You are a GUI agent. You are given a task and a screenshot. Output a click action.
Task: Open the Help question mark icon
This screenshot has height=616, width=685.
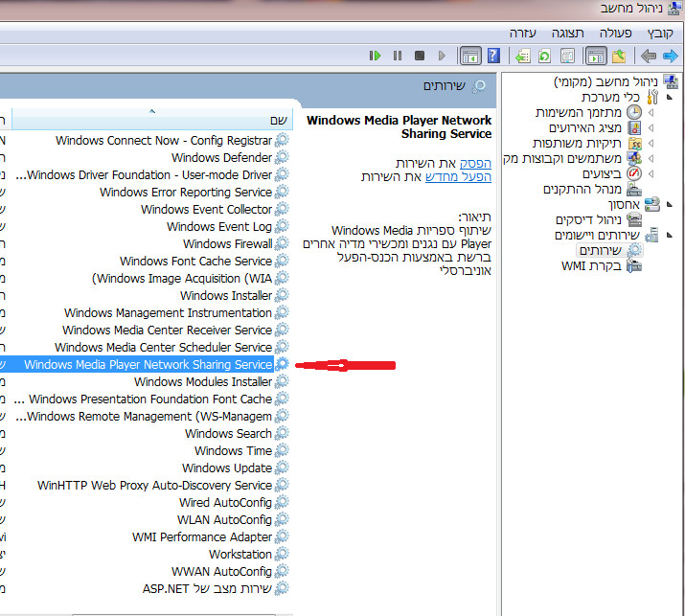493,56
